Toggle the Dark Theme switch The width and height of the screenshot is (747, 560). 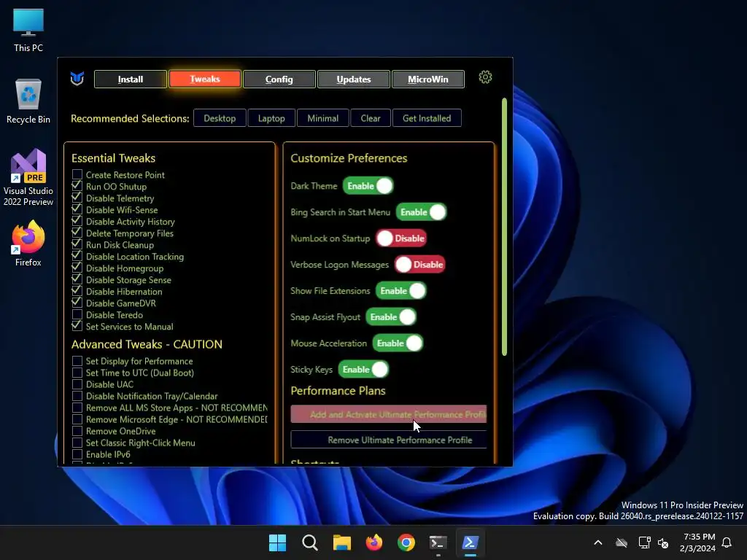[368, 186]
